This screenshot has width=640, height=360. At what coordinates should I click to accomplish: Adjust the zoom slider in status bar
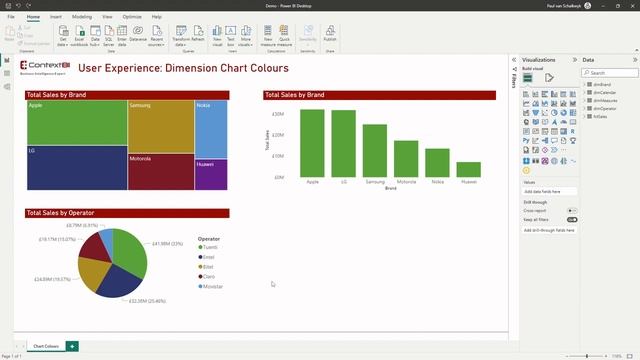(587, 356)
